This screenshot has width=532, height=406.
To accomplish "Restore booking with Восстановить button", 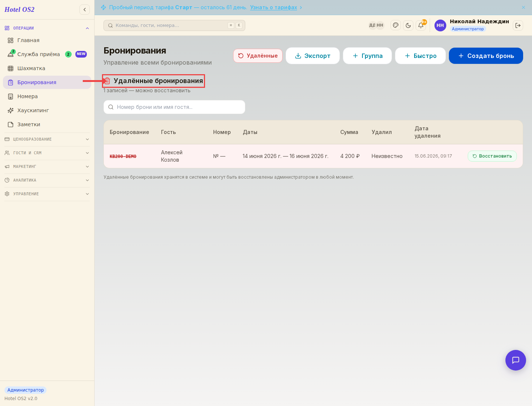I will pyautogui.click(x=492, y=156).
